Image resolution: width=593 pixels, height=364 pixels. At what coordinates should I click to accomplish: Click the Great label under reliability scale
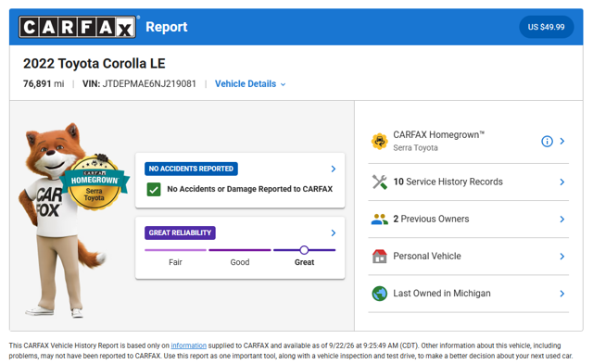pyautogui.click(x=304, y=262)
